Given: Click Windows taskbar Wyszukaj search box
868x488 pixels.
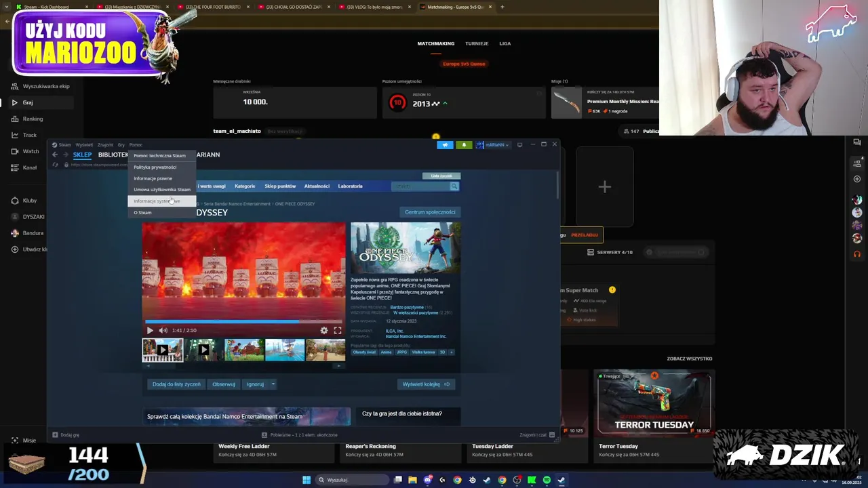Looking at the screenshot, I should 351,480.
